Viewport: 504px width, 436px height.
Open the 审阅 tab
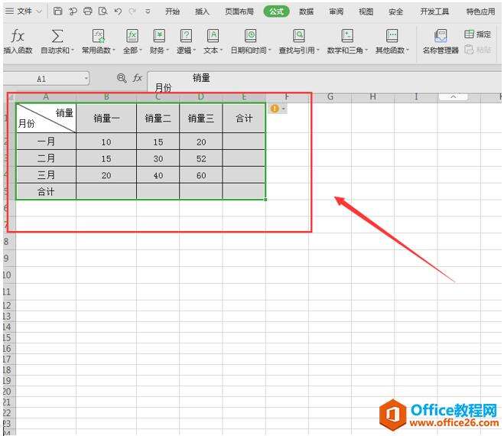(337, 11)
